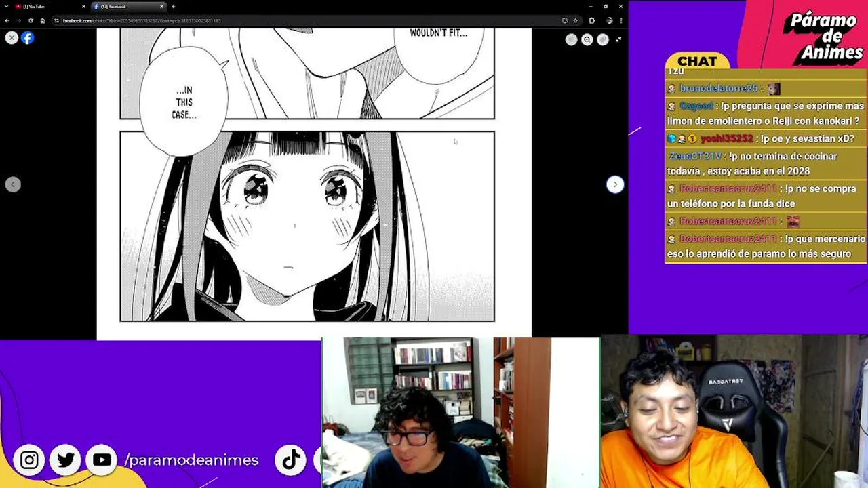The width and height of the screenshot is (868, 488).
Task: Click chat message about 'limon de emolientero'
Action: point(766,113)
